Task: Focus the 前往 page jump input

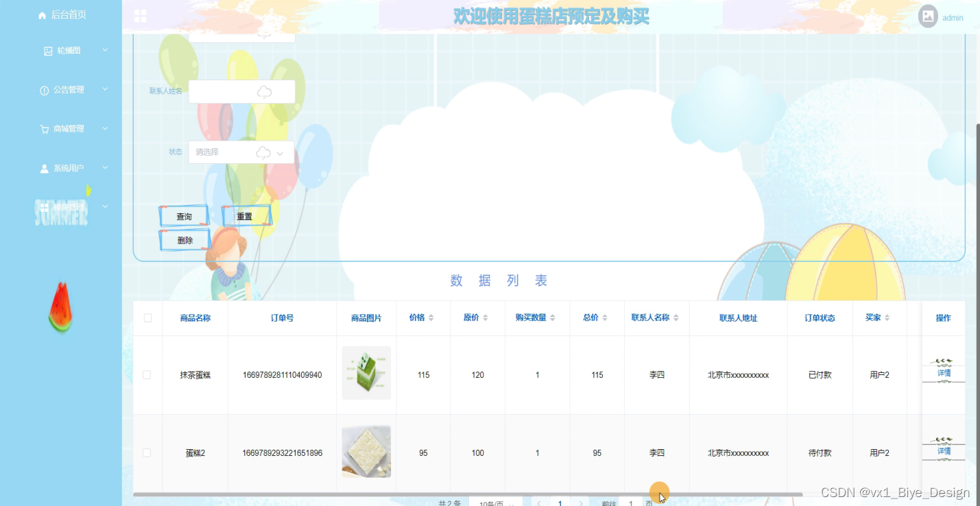Action: pos(630,503)
